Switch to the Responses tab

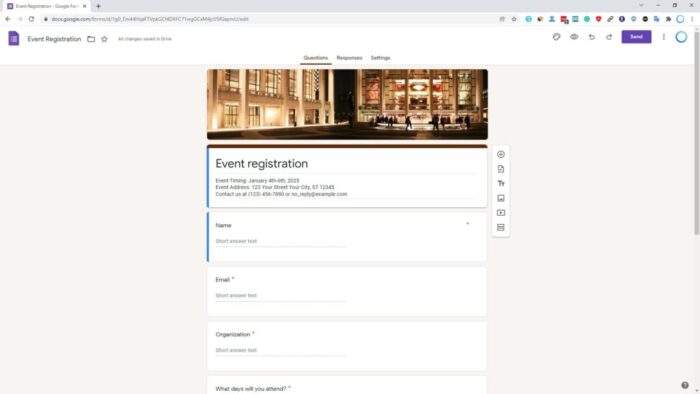click(349, 58)
